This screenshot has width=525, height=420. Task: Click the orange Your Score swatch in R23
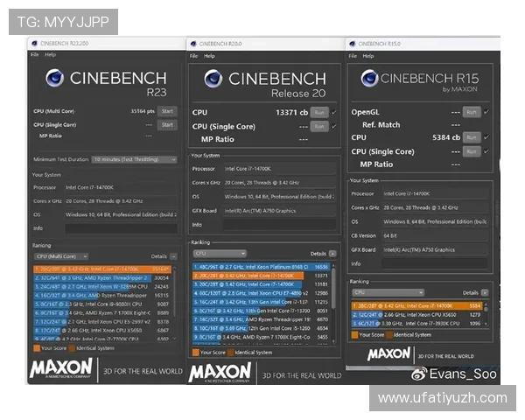37,348
